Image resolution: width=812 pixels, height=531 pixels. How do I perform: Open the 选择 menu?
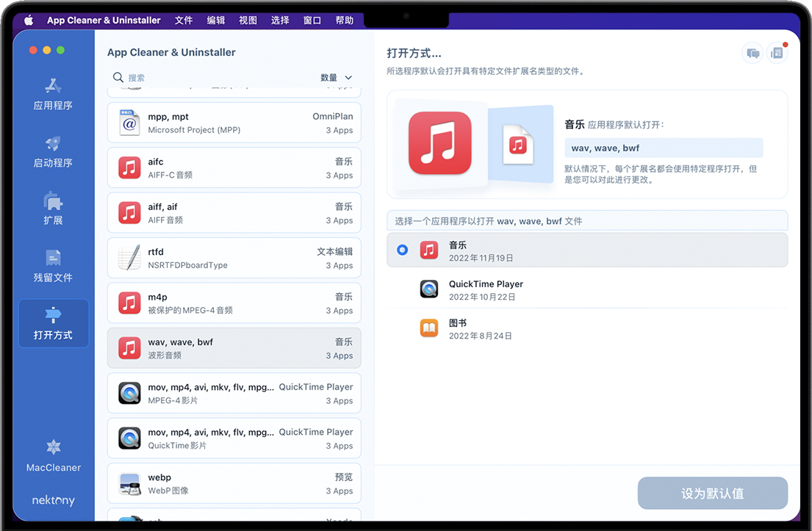pos(280,20)
